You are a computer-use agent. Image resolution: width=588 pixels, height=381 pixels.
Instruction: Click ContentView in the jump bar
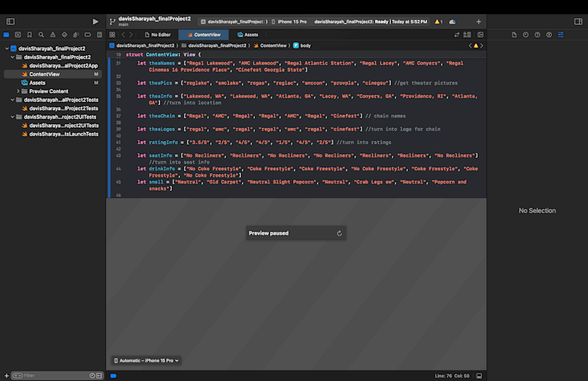click(x=270, y=46)
